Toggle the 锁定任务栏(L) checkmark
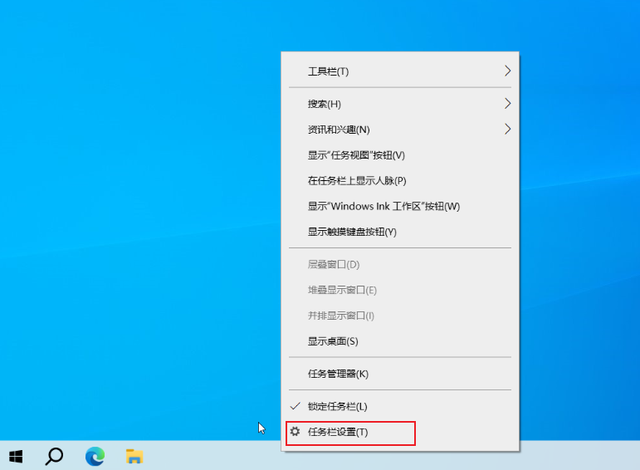The image size is (640, 470). (295, 406)
